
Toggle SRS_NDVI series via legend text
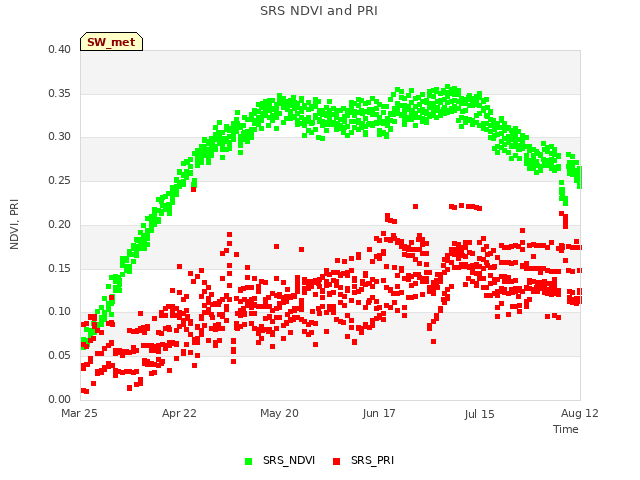pyautogui.click(x=289, y=460)
